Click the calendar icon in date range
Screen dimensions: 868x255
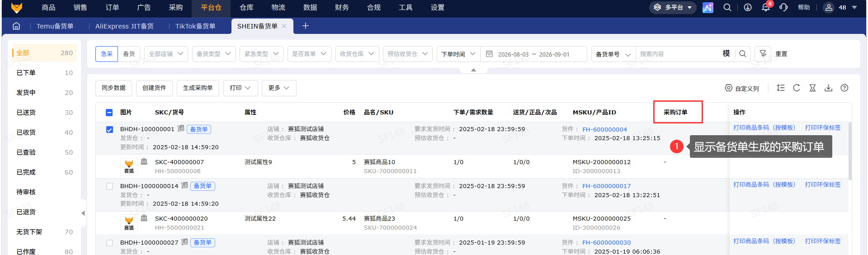tap(489, 54)
